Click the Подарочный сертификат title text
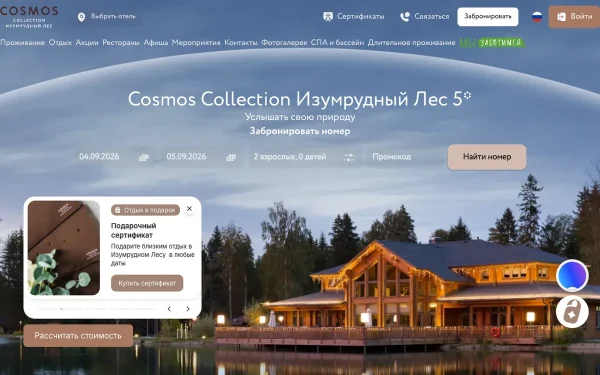This screenshot has width=600, height=375. [134, 230]
